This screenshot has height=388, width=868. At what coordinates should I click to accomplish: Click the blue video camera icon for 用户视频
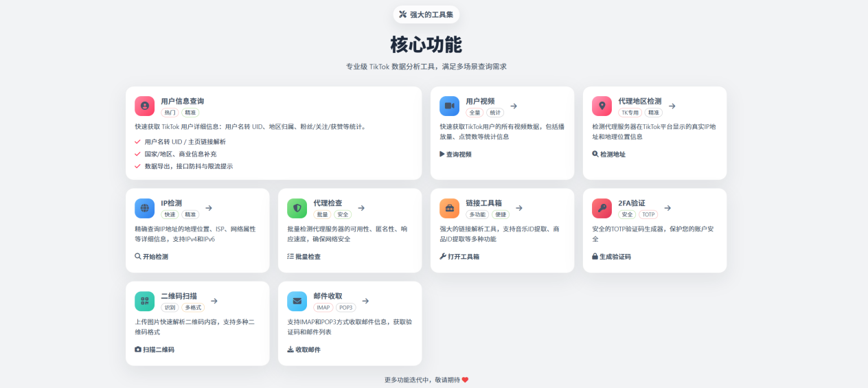pyautogui.click(x=449, y=106)
